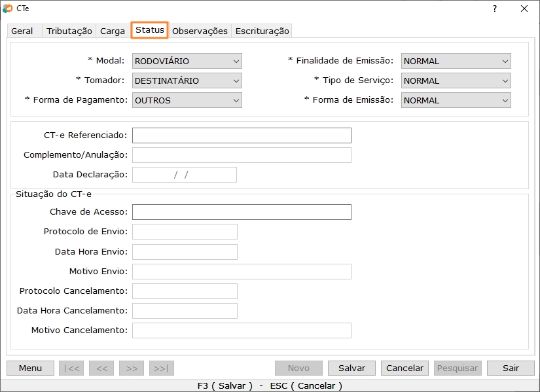Click the Cancelar button

pos(405,368)
